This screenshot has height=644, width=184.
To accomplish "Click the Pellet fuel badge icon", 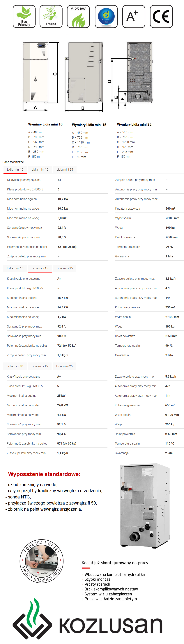I will click(51, 17).
